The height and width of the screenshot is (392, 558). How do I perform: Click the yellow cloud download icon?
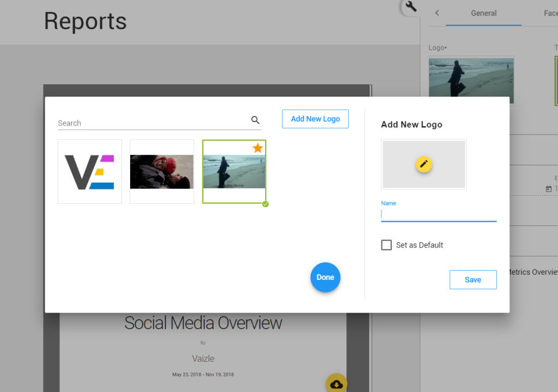tap(337, 383)
